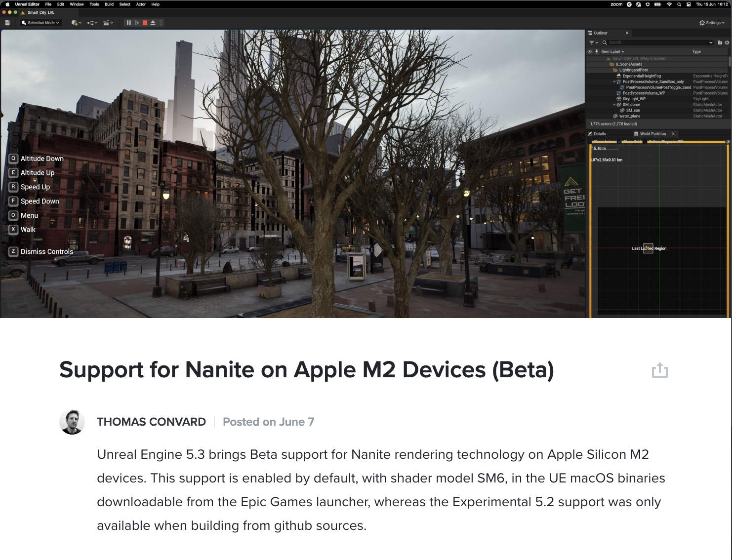Open the Build menu

coord(109,4)
